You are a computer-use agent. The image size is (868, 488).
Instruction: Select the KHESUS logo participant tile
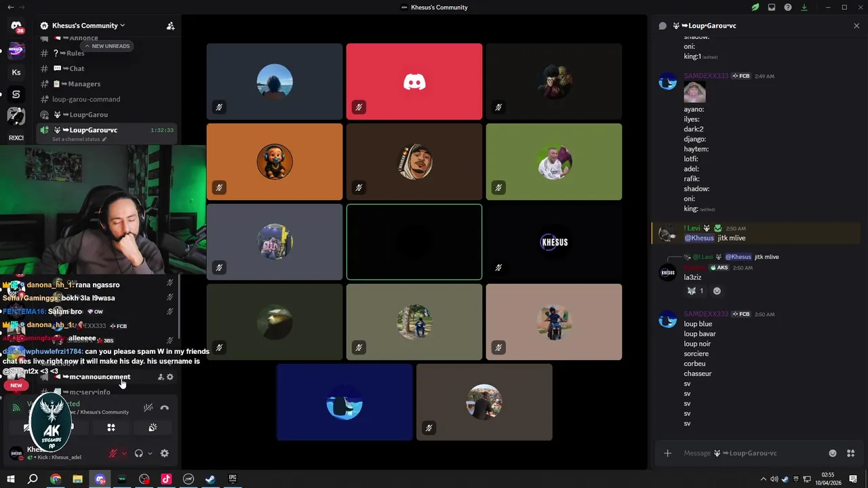coord(554,242)
